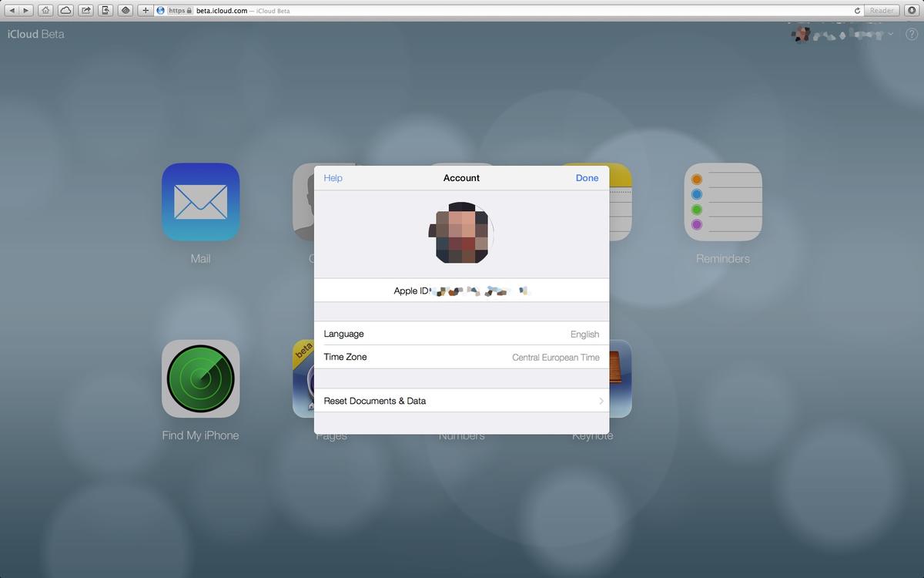Image resolution: width=924 pixels, height=578 pixels.
Task: Open the Keynote app
Action: point(621,378)
